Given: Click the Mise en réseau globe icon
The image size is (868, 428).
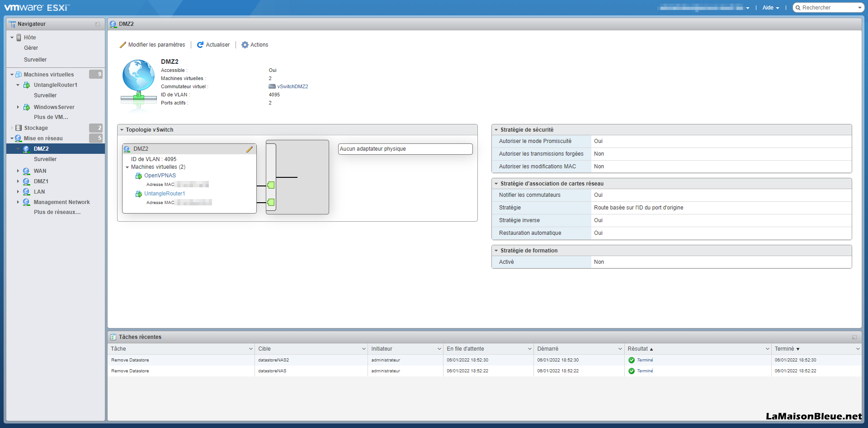Looking at the screenshot, I should (x=18, y=138).
